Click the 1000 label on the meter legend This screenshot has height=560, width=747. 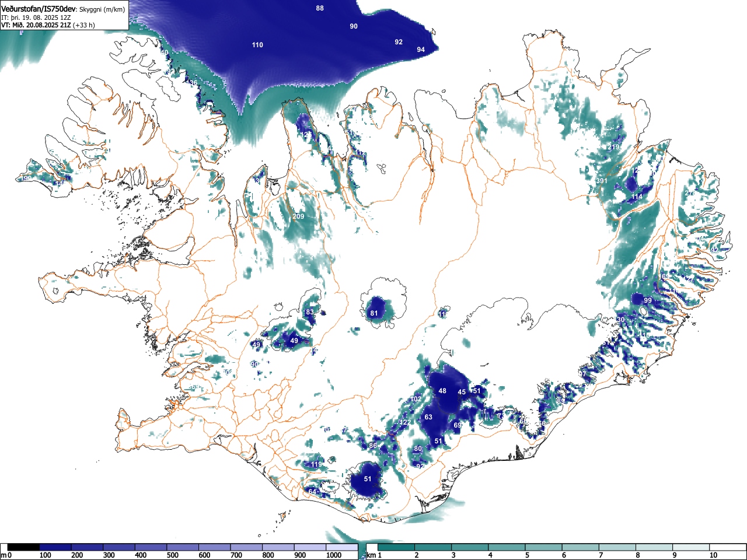pos(334,555)
